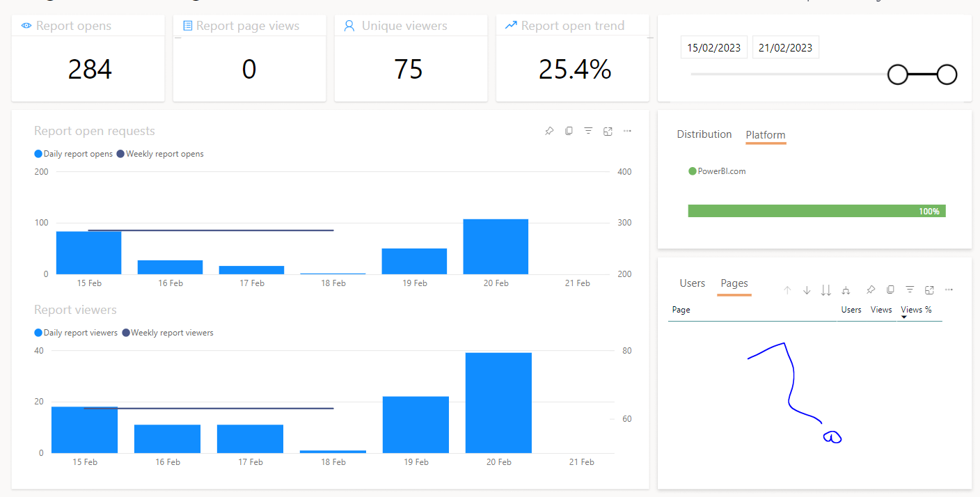Image resolution: width=980 pixels, height=497 pixels.
Task: Copy the Pages table visual
Action: point(890,290)
